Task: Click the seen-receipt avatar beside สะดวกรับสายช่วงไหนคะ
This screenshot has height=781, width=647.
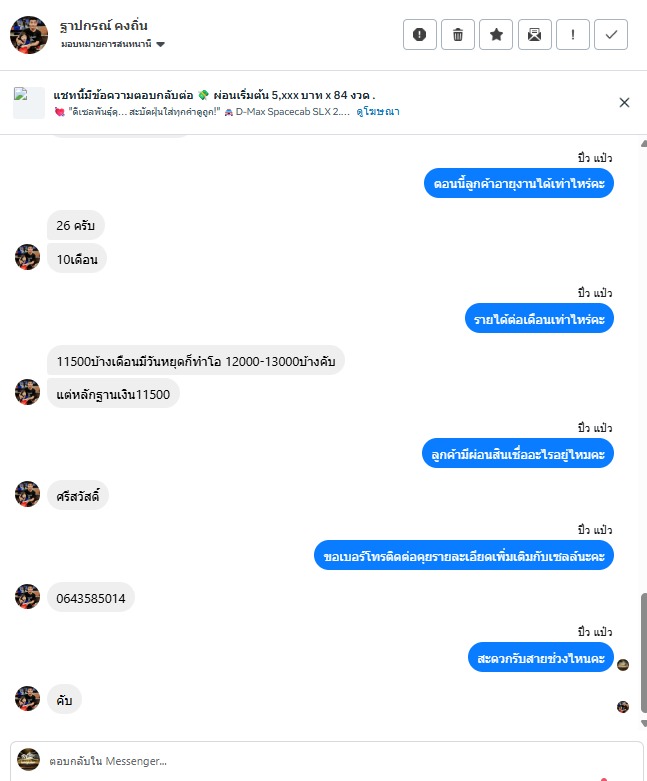Action: [x=623, y=665]
